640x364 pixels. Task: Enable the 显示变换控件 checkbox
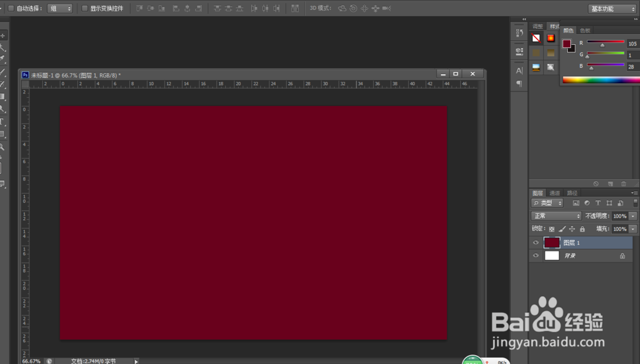[x=84, y=8]
